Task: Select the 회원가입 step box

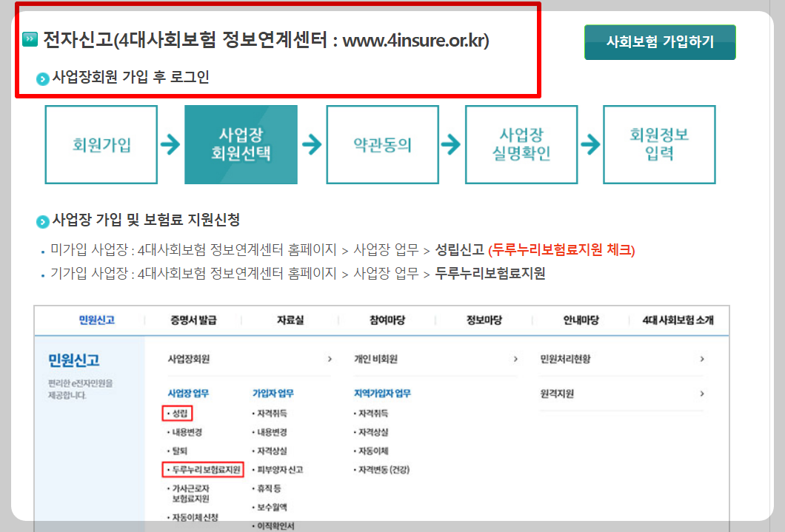Action: tap(101, 144)
